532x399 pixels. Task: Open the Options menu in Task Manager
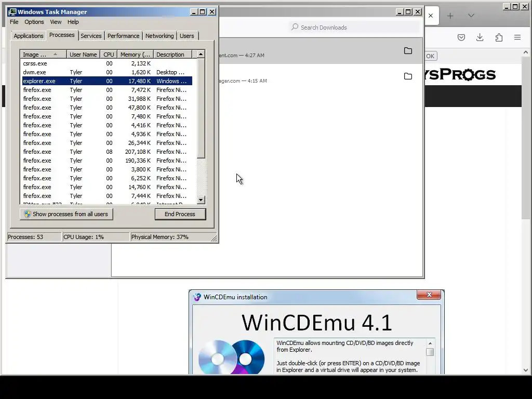click(x=34, y=22)
